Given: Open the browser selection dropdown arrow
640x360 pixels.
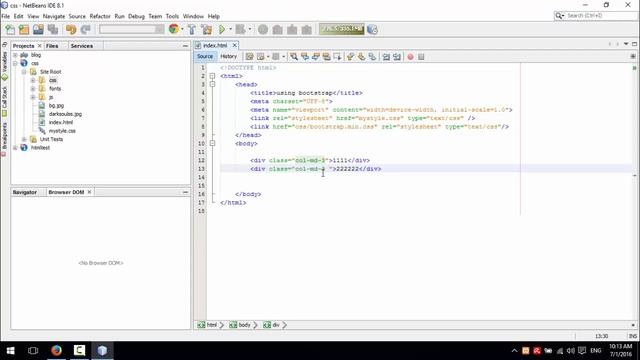Looking at the screenshot, I should [182, 29].
